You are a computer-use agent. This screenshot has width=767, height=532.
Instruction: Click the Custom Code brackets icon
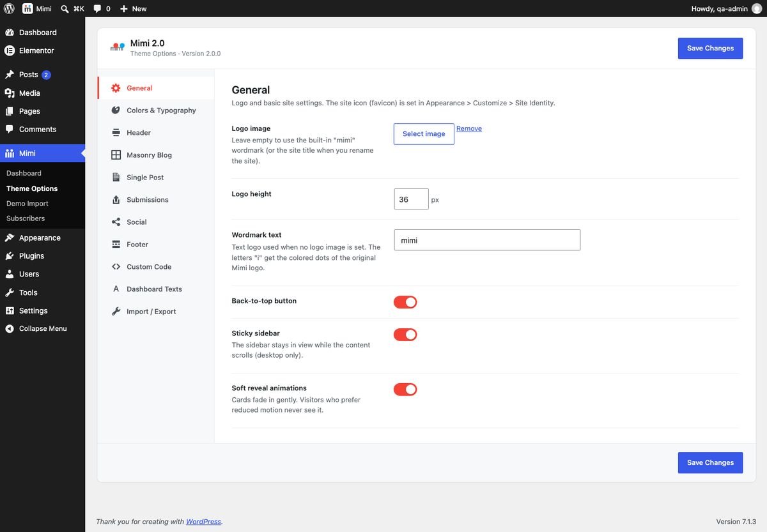[116, 267]
